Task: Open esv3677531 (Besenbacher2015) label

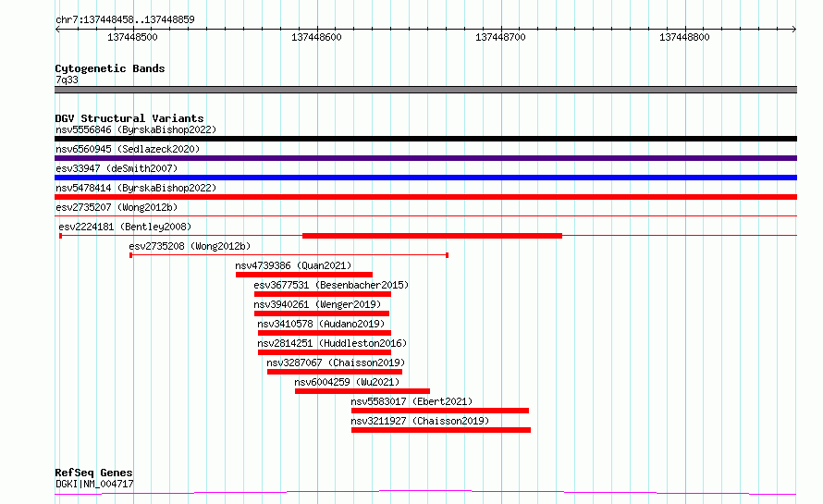Action: click(x=331, y=285)
